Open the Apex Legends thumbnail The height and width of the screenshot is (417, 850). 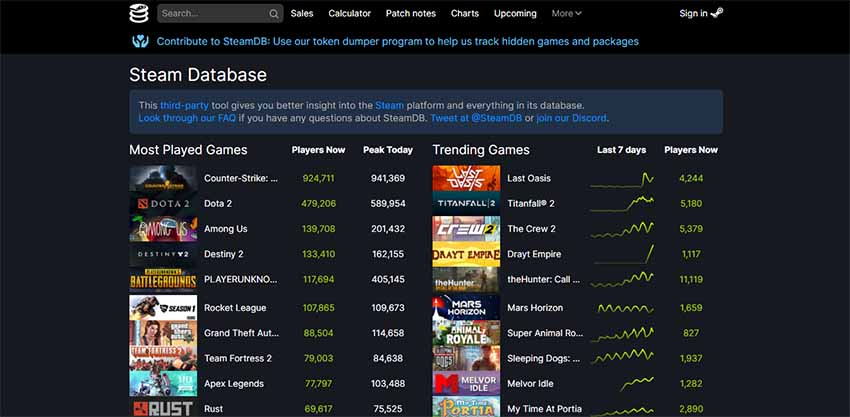pyautogui.click(x=163, y=383)
